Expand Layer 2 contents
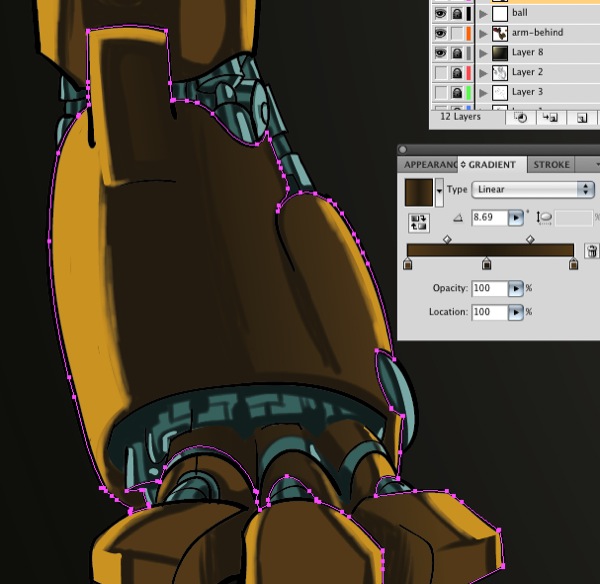The width and height of the screenshot is (600, 584). pos(483,73)
